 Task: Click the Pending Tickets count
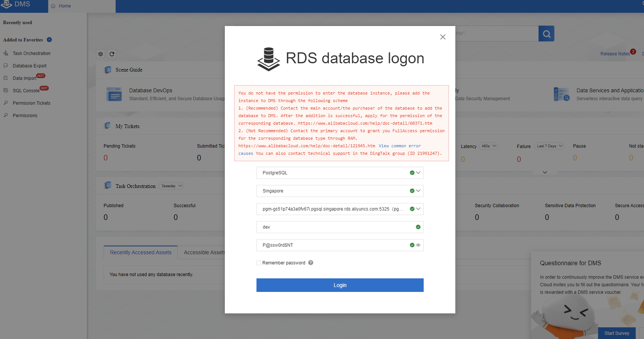point(106,158)
